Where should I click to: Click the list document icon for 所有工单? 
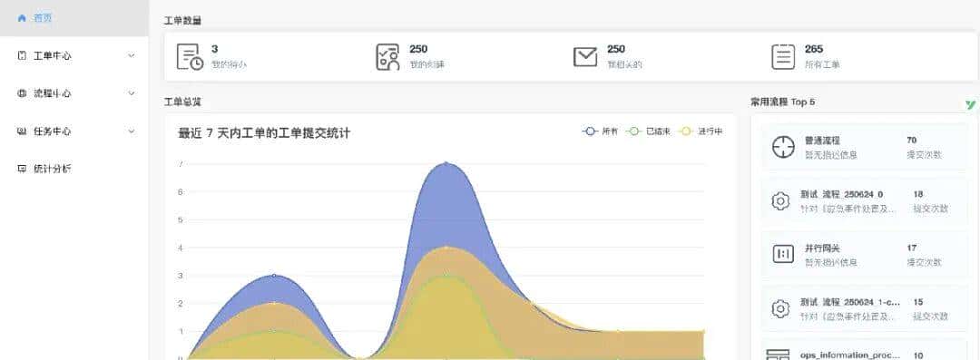(783, 57)
